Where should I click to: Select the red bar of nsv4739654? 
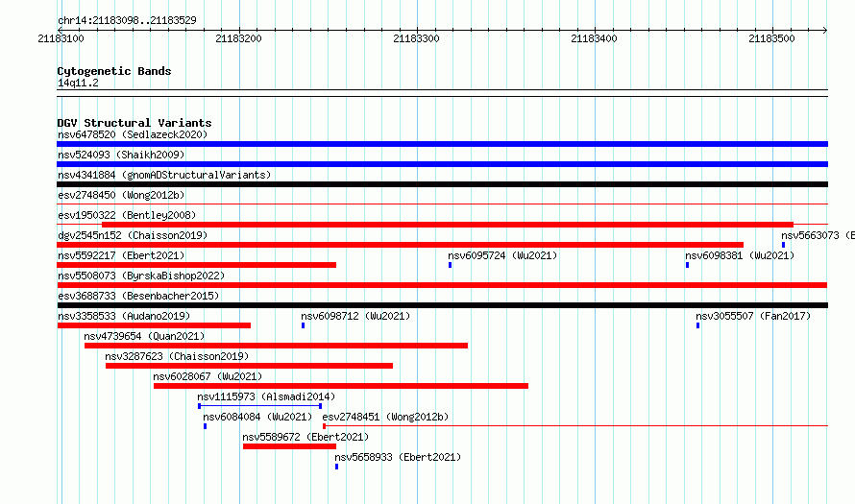point(276,346)
